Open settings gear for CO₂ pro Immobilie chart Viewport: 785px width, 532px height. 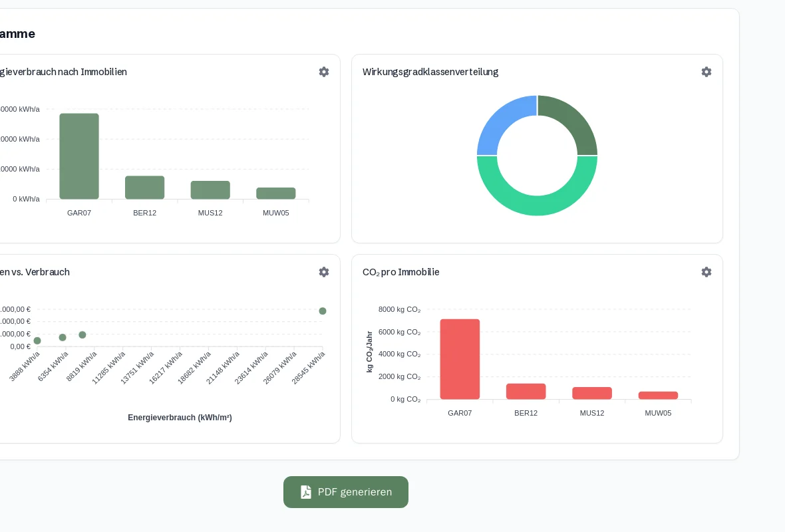click(706, 272)
